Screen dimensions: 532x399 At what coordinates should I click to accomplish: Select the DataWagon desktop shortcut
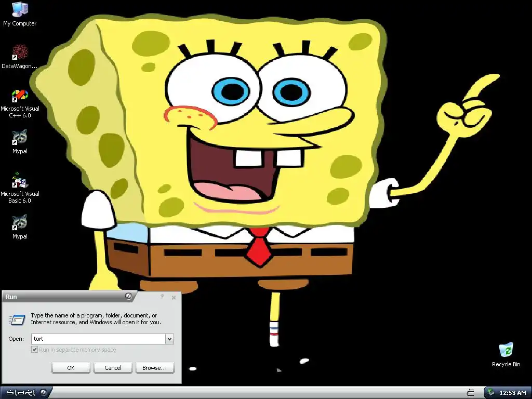[x=20, y=56]
